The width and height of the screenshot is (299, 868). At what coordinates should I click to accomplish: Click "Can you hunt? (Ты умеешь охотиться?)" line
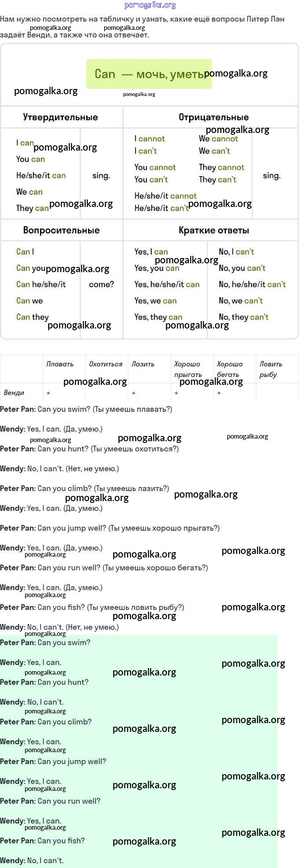click(x=108, y=449)
